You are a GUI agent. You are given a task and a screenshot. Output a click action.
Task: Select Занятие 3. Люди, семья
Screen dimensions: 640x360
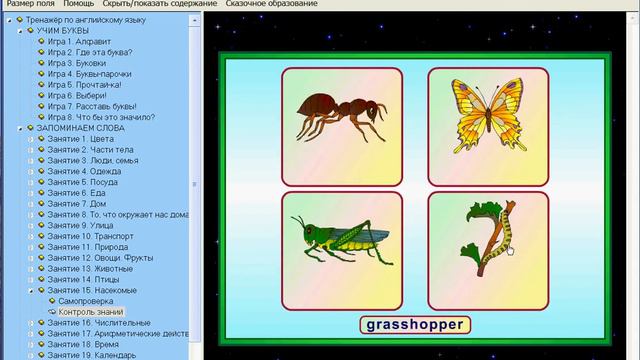93,161
